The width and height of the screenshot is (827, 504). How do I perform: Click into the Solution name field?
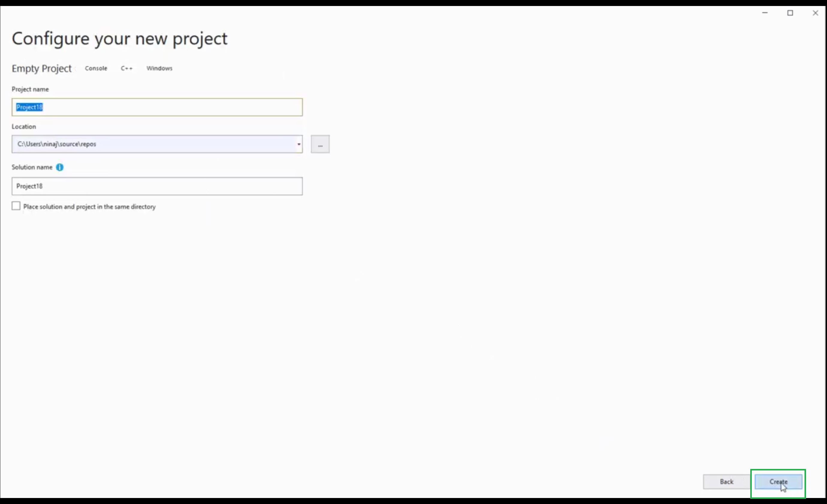pos(157,186)
